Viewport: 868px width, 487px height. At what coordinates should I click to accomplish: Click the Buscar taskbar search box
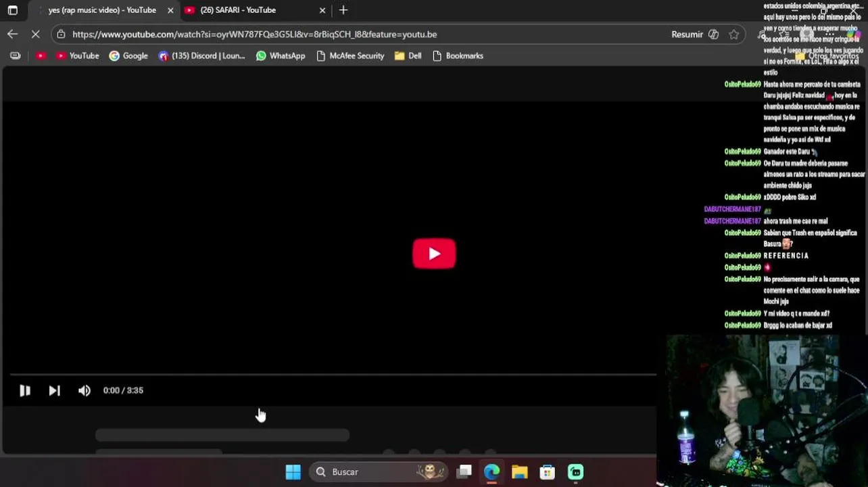click(379, 471)
